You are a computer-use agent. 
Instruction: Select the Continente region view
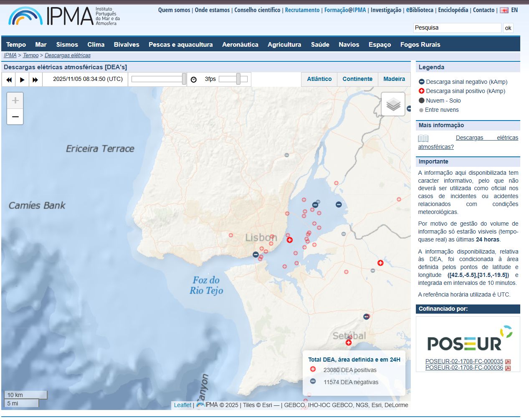point(357,79)
